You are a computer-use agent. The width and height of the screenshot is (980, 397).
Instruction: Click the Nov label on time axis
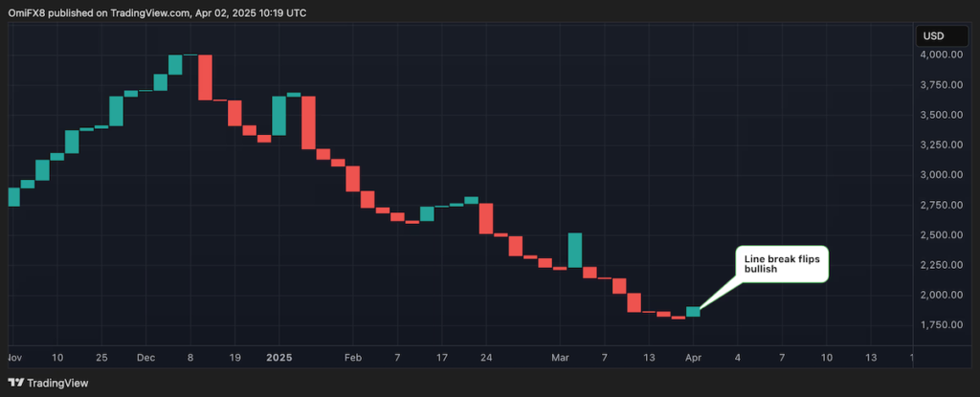11,358
